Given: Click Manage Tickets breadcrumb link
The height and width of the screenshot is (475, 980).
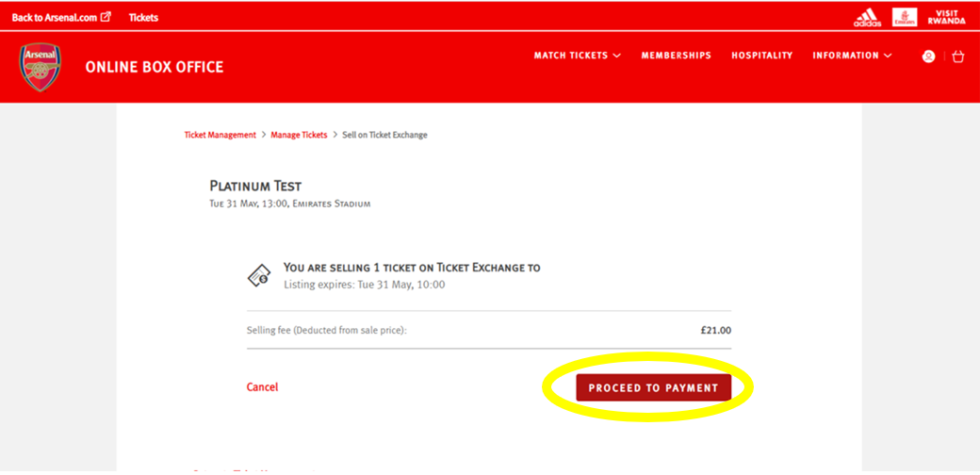Looking at the screenshot, I should pos(299,135).
